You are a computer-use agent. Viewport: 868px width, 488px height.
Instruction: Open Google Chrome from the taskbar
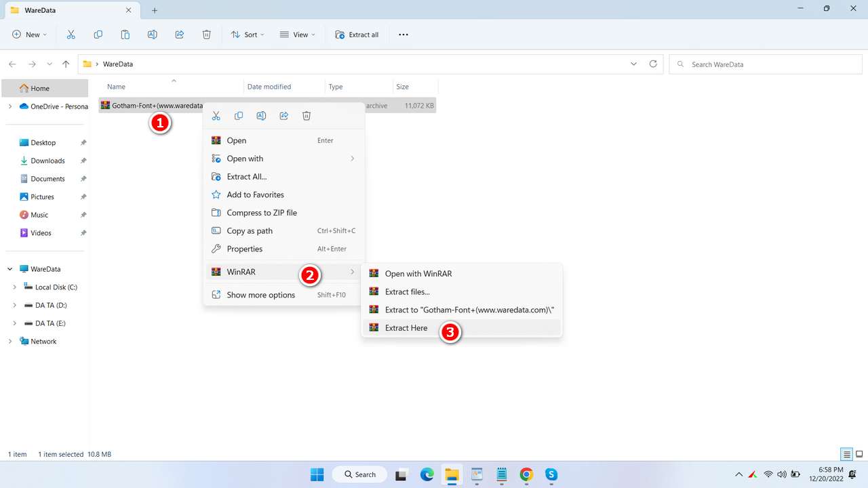coord(526,474)
